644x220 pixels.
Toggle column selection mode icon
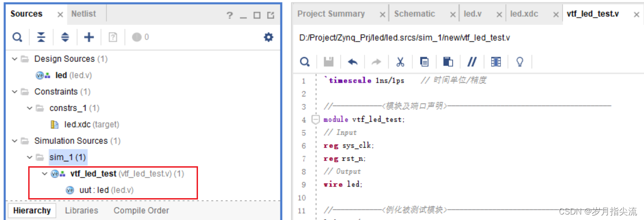click(496, 61)
